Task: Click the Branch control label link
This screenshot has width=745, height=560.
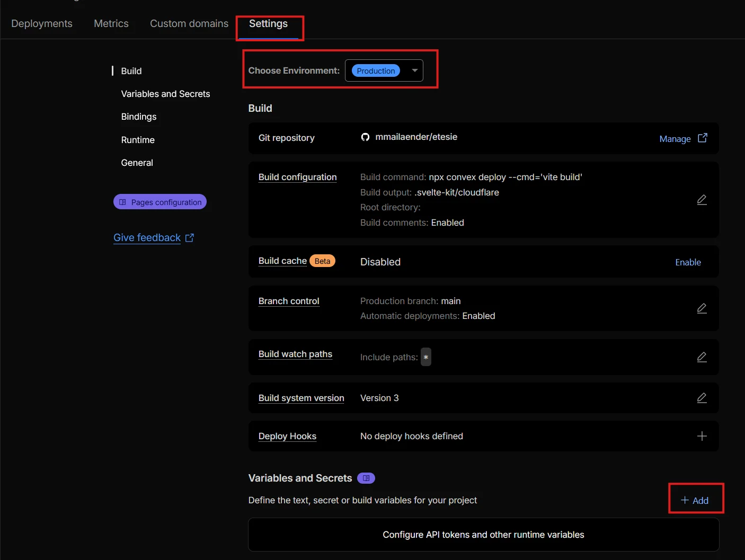Action: [x=289, y=301]
